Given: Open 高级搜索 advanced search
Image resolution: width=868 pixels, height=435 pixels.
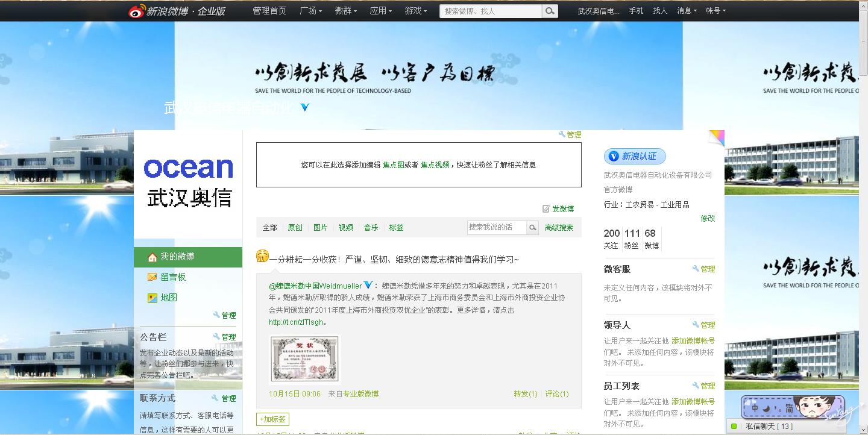Looking at the screenshot, I should [x=559, y=228].
